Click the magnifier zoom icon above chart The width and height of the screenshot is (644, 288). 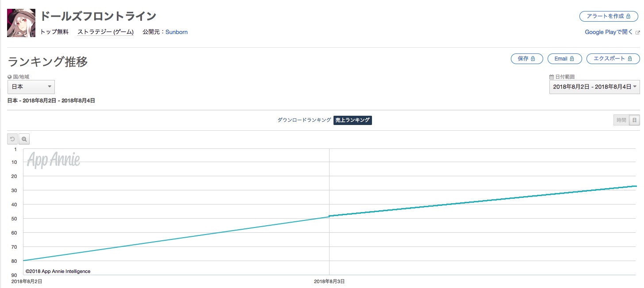[x=24, y=139]
